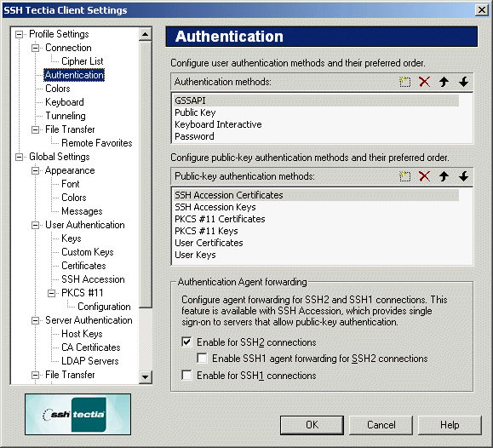Select SSH Accession Certificates entry

[x=316, y=195]
